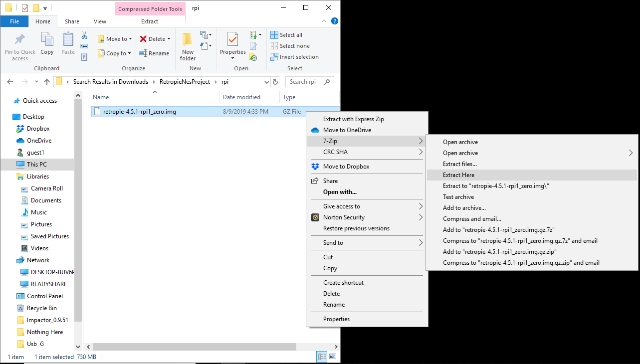Go back with the Back arrow
Image resolution: width=640 pixels, height=364 pixels.
point(10,82)
